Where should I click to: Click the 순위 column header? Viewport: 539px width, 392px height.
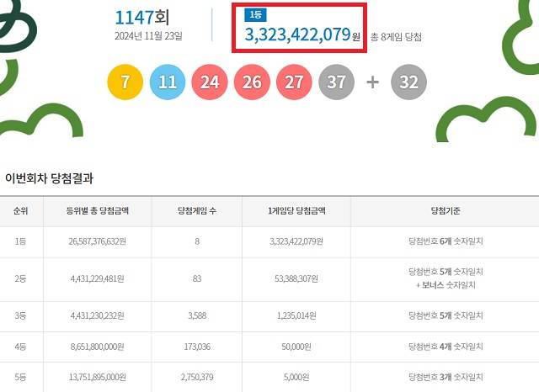(20, 211)
